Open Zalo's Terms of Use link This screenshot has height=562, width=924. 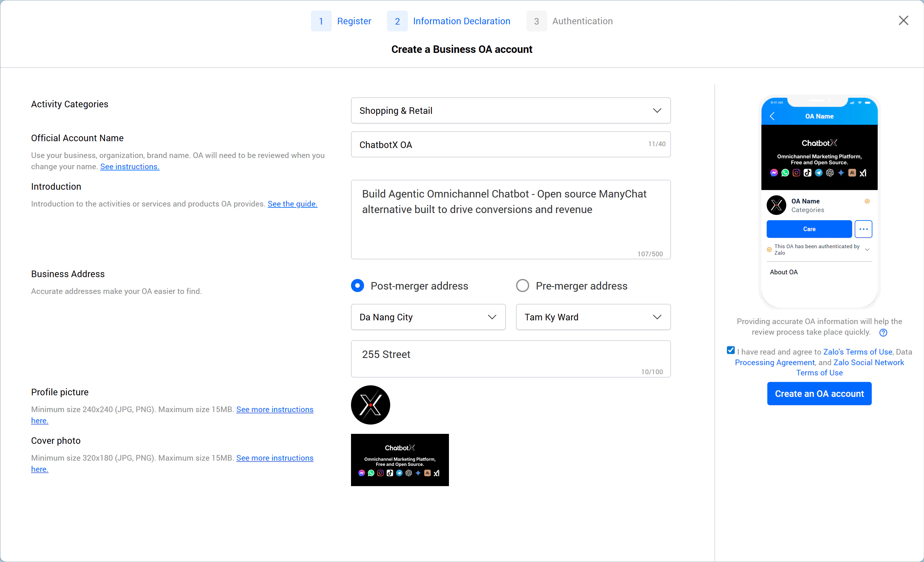(x=858, y=351)
